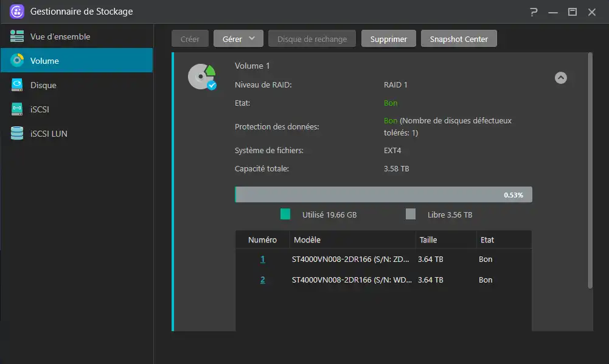Screen dimensions: 609x364
Task: Open the Vue d'ensemble panel icon
Action: click(18, 36)
